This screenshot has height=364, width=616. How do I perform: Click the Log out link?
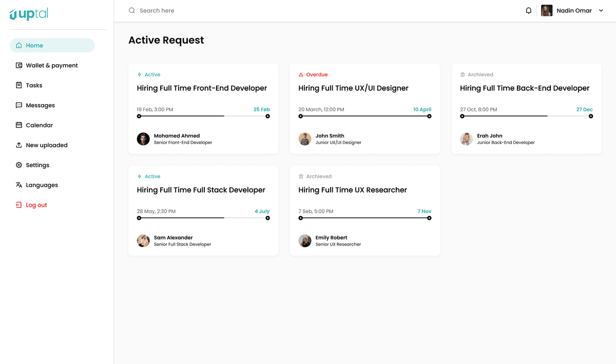36,205
